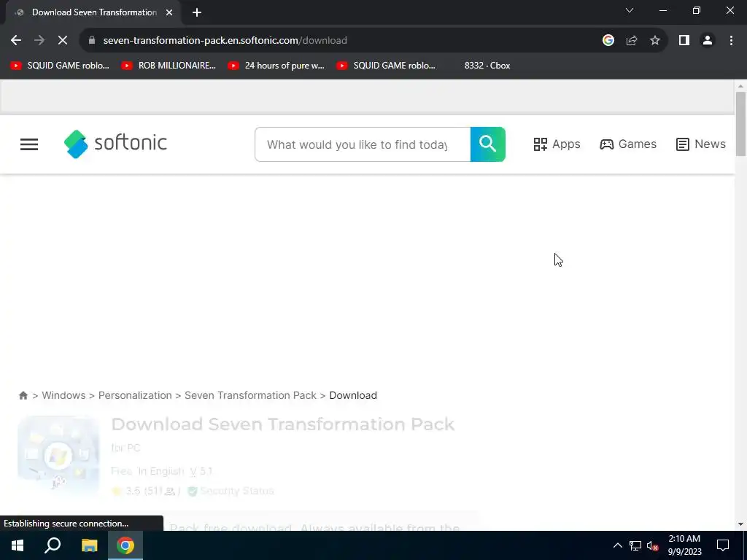Click the browser back arrow

click(x=16, y=41)
